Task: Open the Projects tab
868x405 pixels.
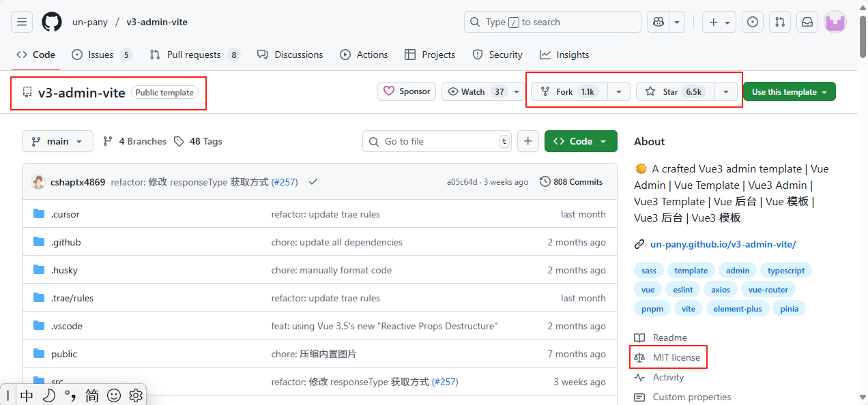Action: [430, 55]
